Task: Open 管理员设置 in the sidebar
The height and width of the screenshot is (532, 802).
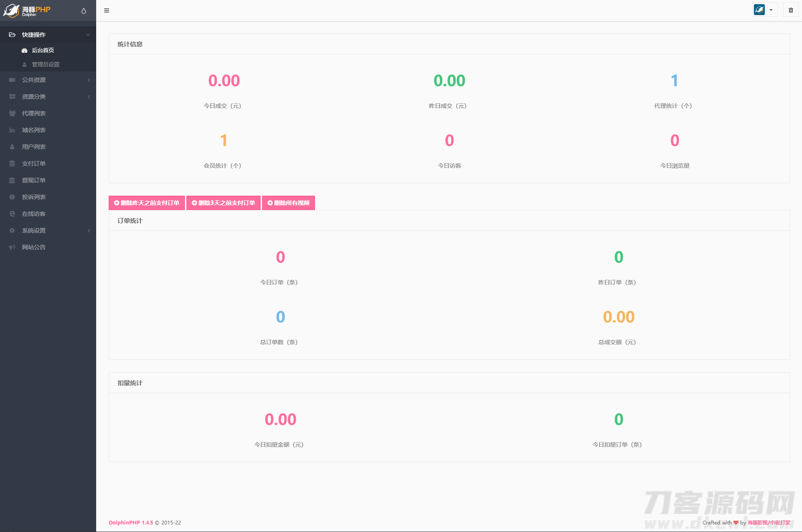Action: coord(46,64)
